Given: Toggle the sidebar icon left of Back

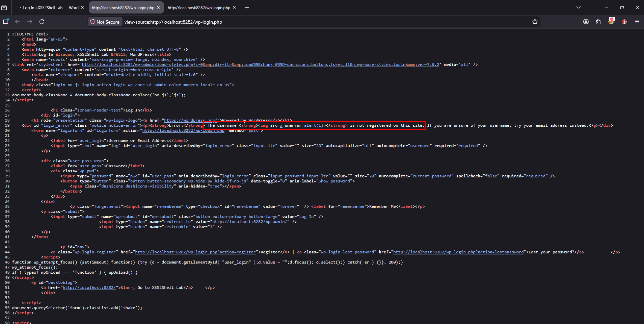Looking at the screenshot, I should [6, 22].
